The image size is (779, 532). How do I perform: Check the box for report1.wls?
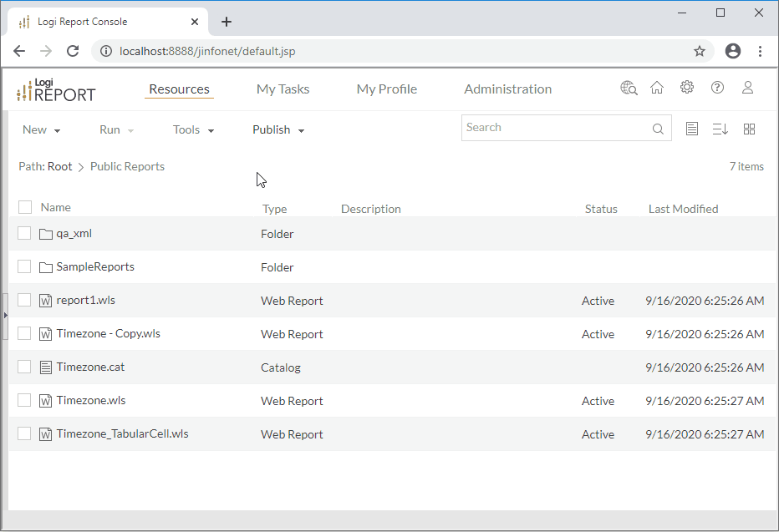24,300
